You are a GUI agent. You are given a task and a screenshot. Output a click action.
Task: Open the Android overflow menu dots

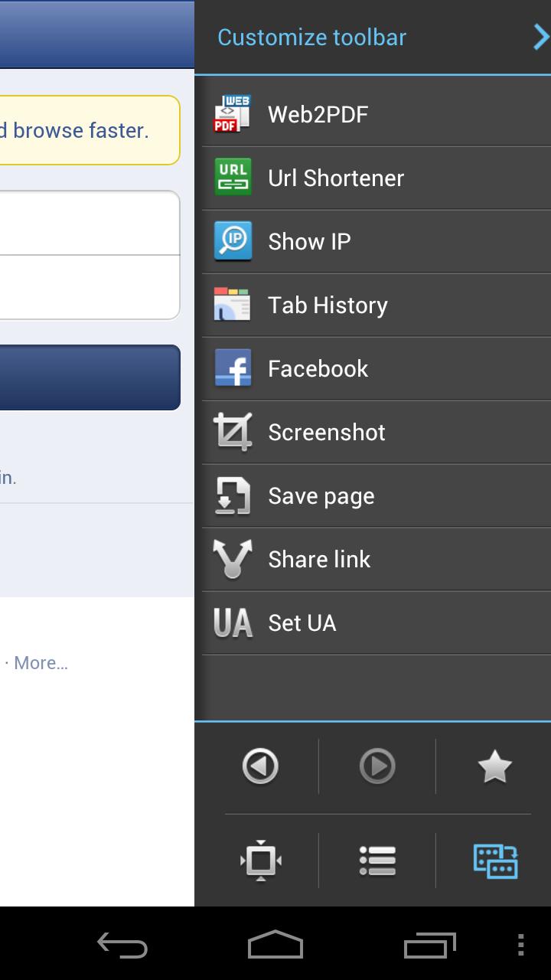pyautogui.click(x=520, y=945)
